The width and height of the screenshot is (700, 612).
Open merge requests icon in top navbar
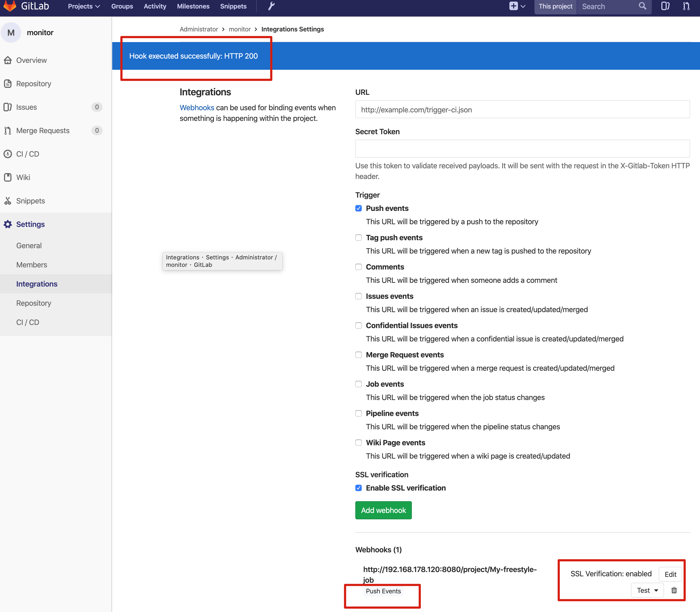(x=686, y=6)
